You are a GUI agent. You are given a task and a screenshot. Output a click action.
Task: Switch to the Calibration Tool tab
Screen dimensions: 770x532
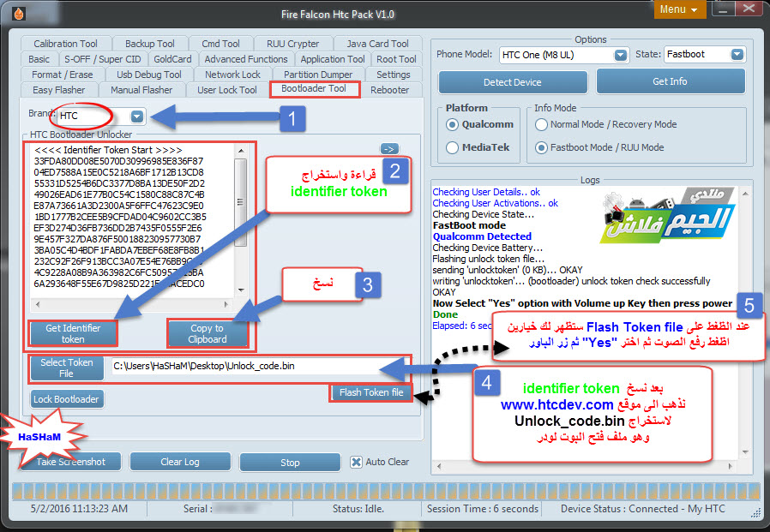pyautogui.click(x=65, y=44)
